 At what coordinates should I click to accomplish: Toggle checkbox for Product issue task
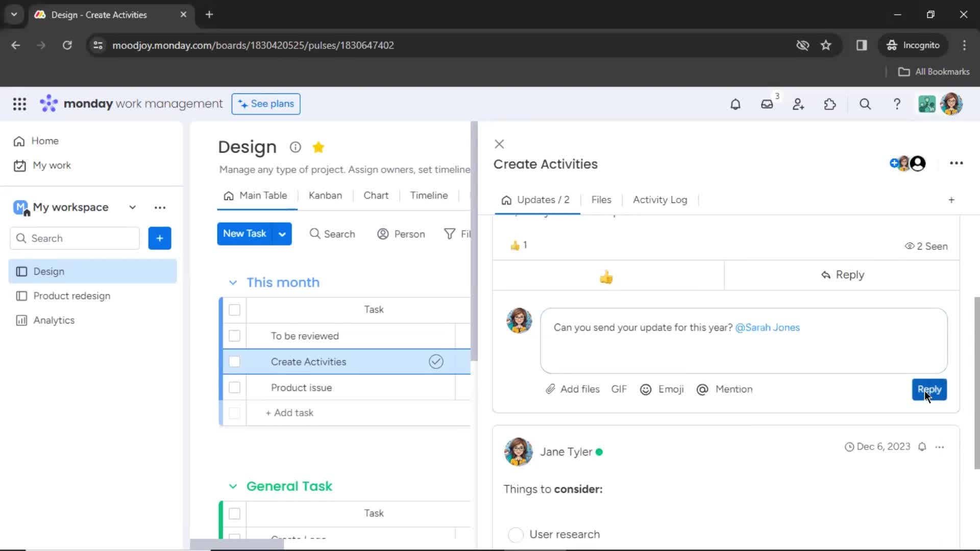[x=234, y=387]
